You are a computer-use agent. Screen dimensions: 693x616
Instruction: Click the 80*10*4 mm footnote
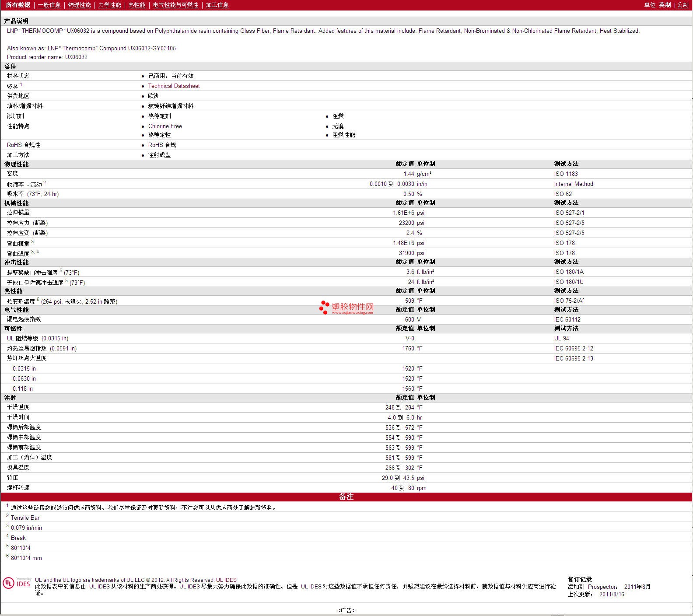coord(26,558)
